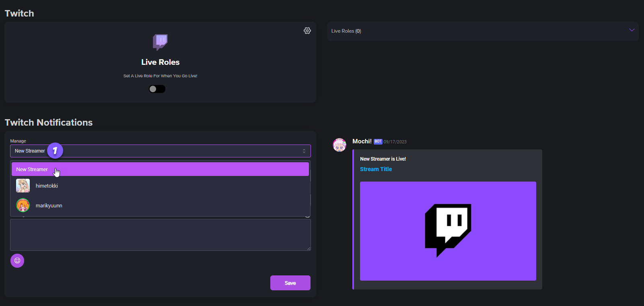Viewport: 644px width, 306px height.
Task: Save the Twitch notification settings
Action: (x=290, y=283)
